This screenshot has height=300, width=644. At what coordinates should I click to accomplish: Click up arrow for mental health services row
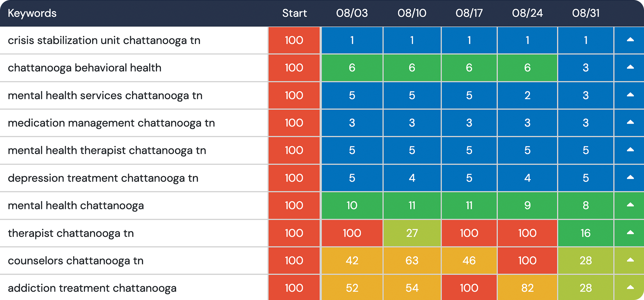[x=630, y=95]
